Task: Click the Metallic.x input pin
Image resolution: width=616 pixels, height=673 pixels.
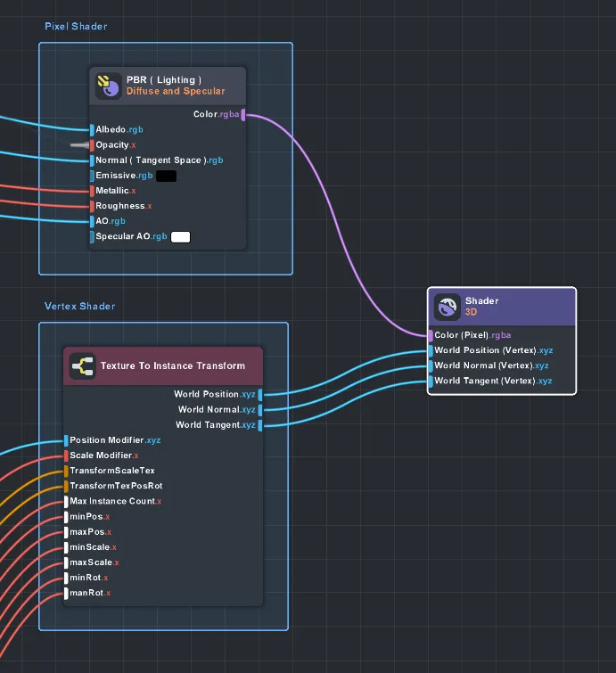Action: pyautogui.click(x=91, y=191)
